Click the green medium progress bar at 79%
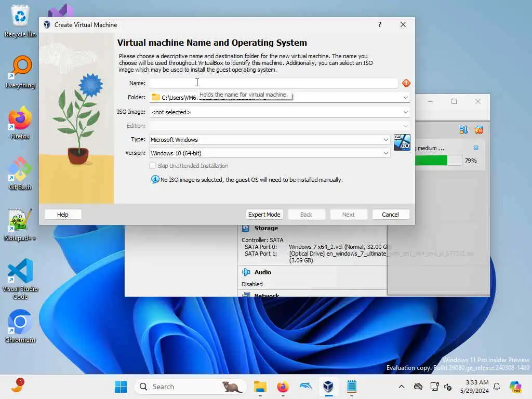 click(x=438, y=161)
